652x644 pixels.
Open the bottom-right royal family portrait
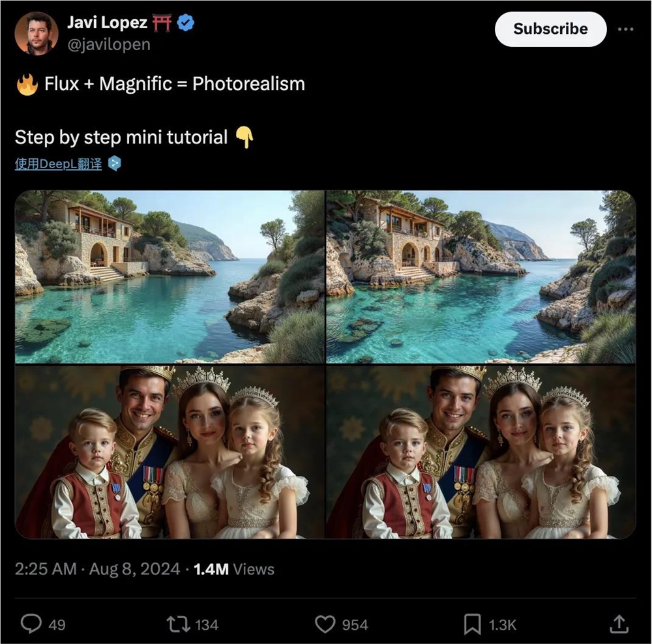click(x=481, y=452)
